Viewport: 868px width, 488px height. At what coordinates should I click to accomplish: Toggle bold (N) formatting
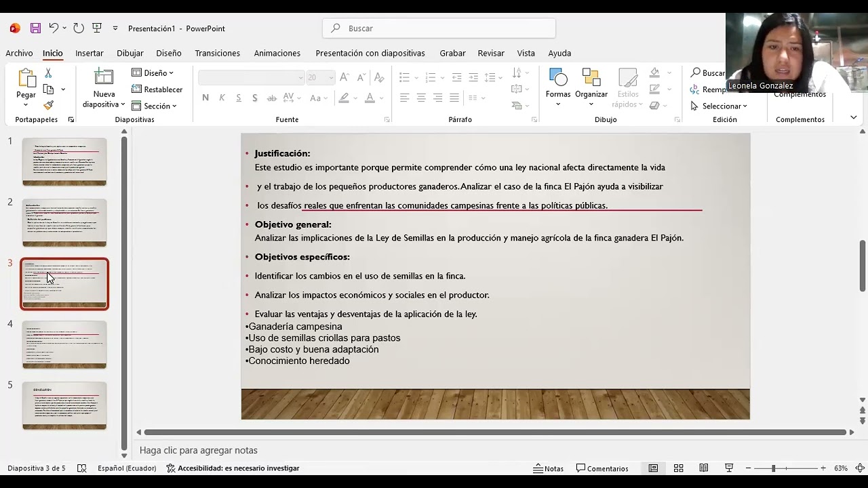(x=205, y=98)
